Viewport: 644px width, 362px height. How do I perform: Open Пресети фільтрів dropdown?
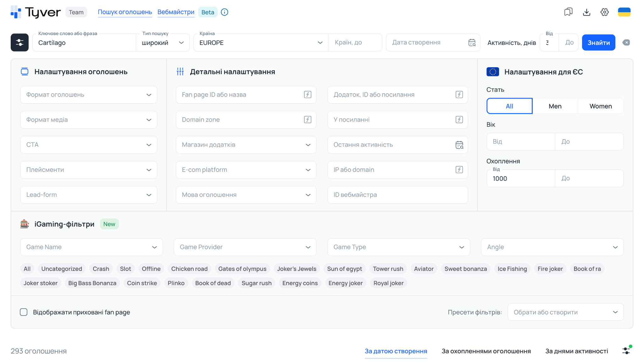[565, 312]
